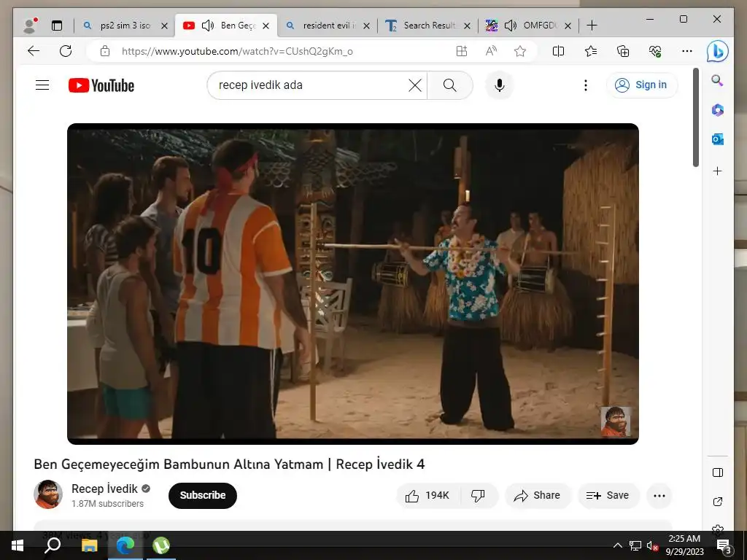Open the notification center
747x560 pixels.
[724, 545]
